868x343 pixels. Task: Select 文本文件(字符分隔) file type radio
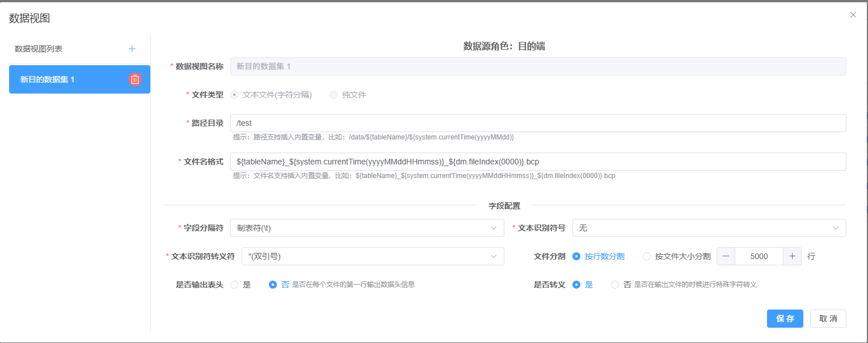coord(234,95)
